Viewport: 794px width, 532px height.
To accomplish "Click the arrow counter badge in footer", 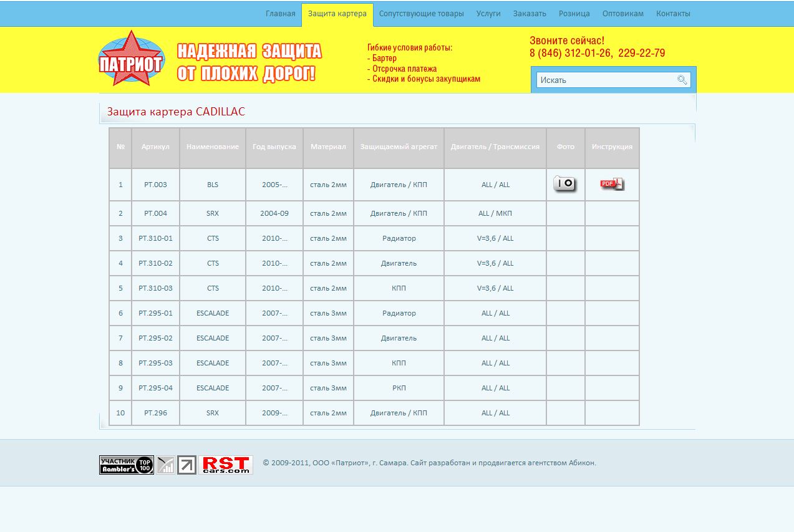I will click(186, 465).
